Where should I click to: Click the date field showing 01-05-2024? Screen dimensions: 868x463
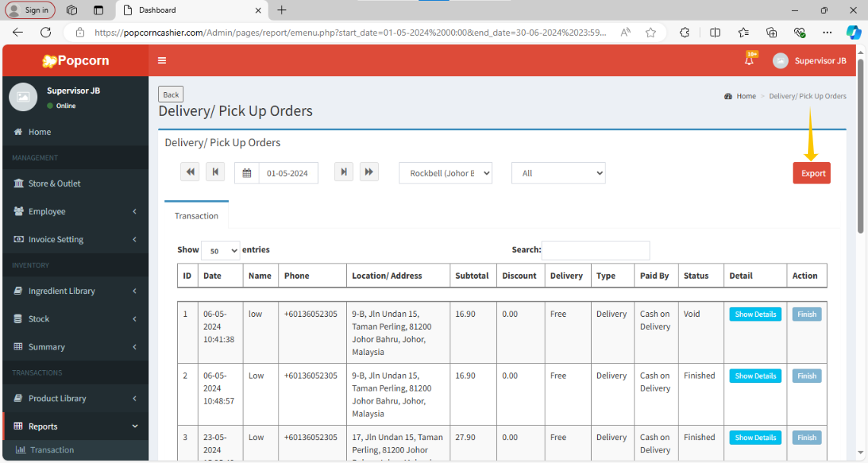(x=288, y=174)
